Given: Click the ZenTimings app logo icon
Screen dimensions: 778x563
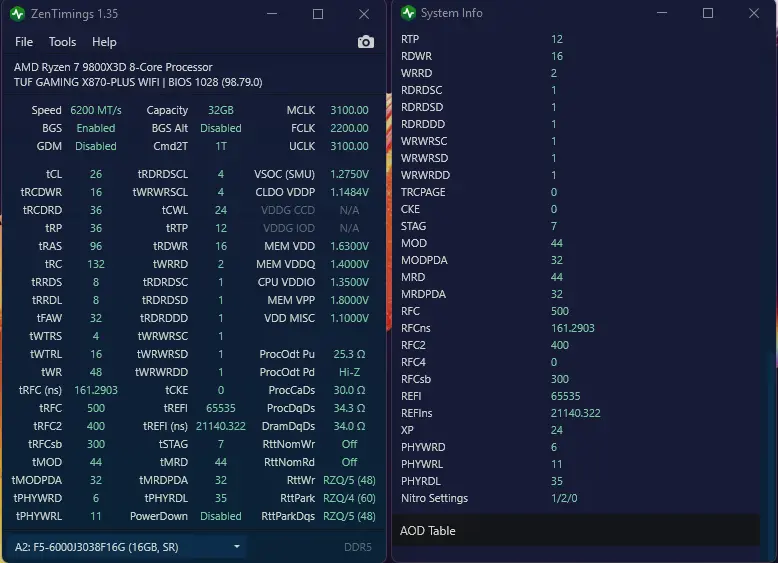Looking at the screenshot, I should pos(17,14).
